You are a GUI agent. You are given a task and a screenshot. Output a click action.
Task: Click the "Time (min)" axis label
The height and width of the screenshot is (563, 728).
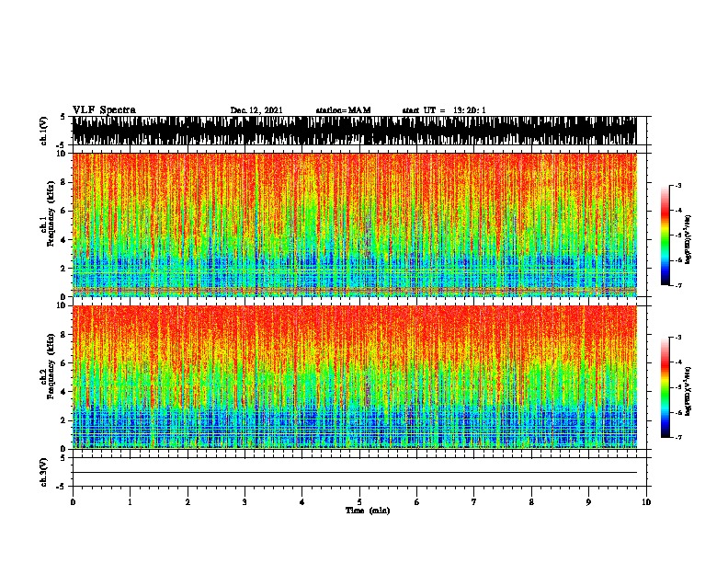368,511
